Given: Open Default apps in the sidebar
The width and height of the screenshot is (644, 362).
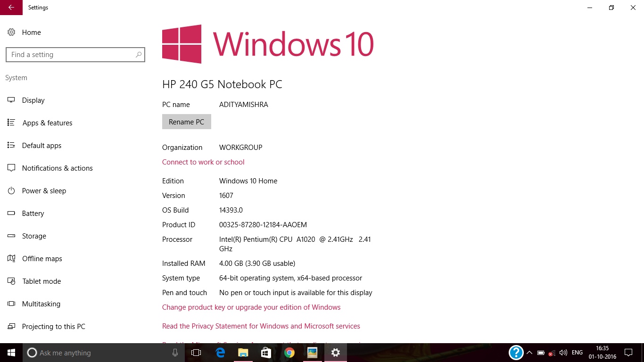Looking at the screenshot, I should coord(41,145).
